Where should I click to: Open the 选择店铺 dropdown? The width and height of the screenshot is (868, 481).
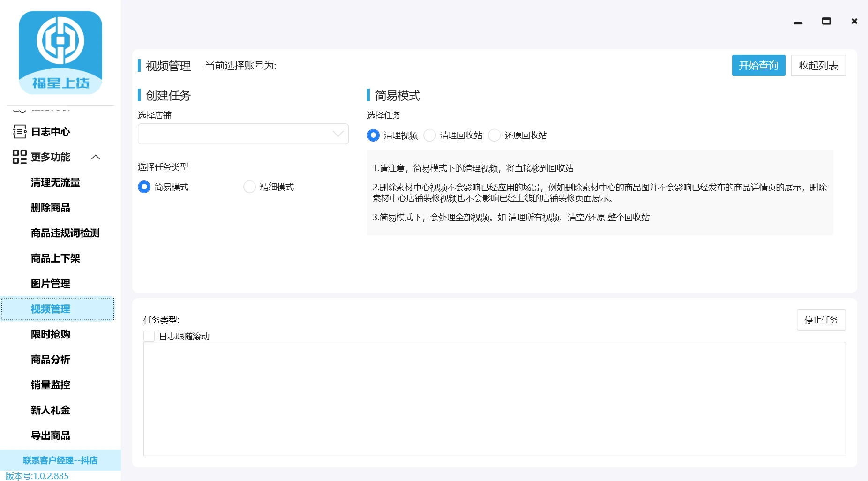click(x=243, y=134)
